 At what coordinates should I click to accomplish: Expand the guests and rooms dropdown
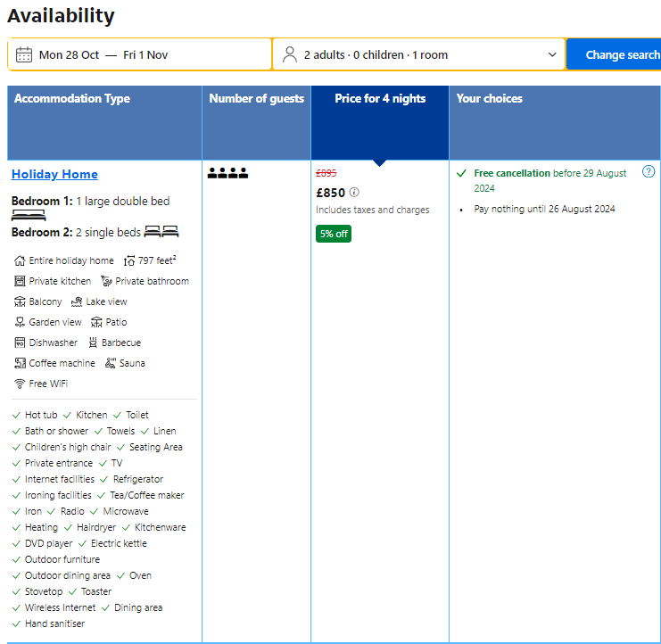[x=551, y=54]
